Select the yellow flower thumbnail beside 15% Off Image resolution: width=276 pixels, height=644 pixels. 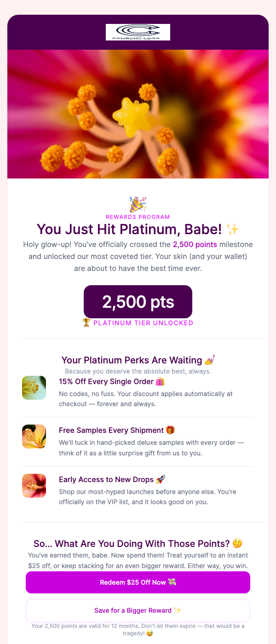click(x=34, y=388)
